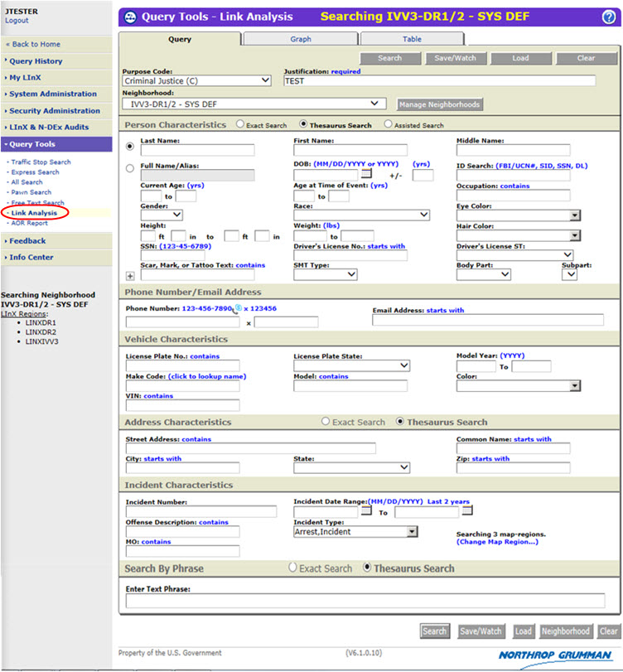This screenshot has height=672, width=623.
Task: Select Assisted Search radio button
Action: click(x=388, y=123)
